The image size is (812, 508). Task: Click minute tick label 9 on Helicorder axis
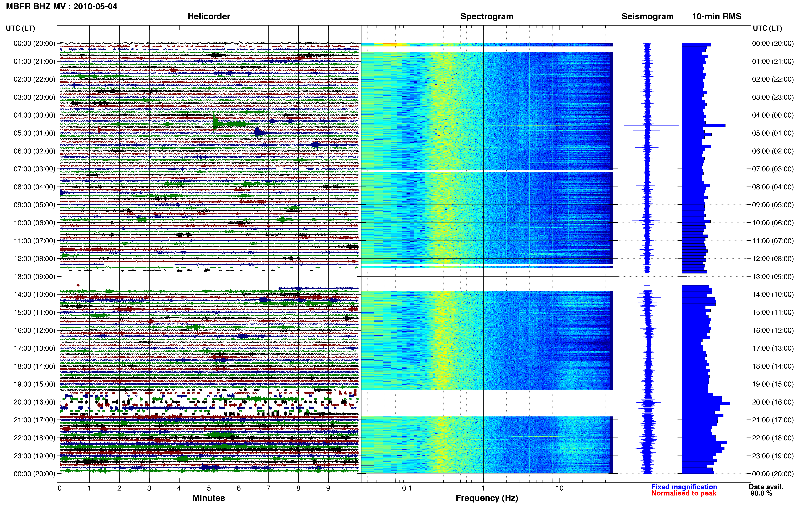(328, 488)
